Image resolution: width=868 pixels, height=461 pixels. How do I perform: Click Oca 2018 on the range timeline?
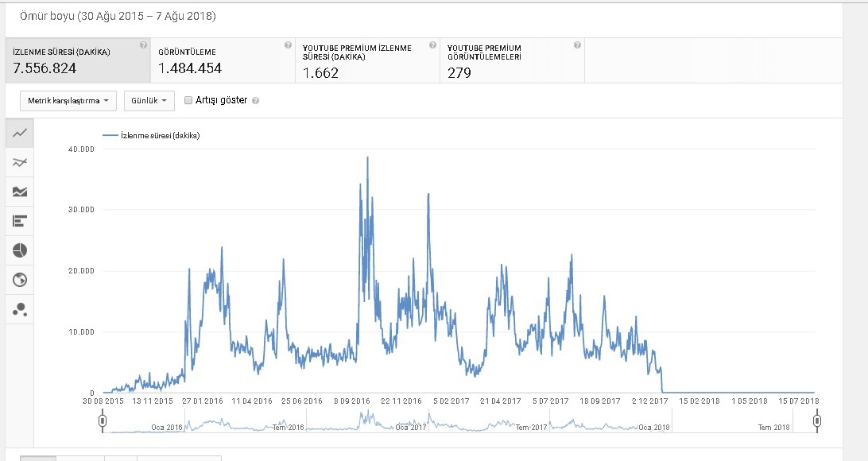pos(653,428)
